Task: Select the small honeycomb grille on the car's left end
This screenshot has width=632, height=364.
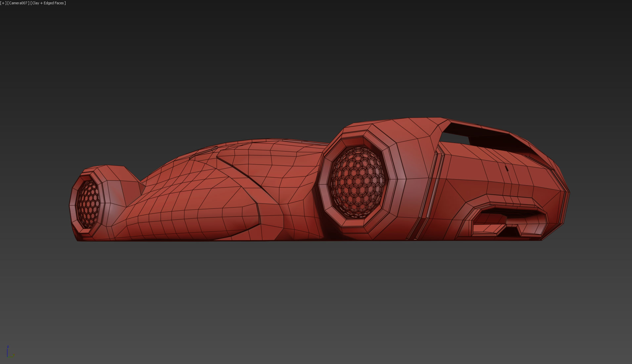Action: [88, 205]
